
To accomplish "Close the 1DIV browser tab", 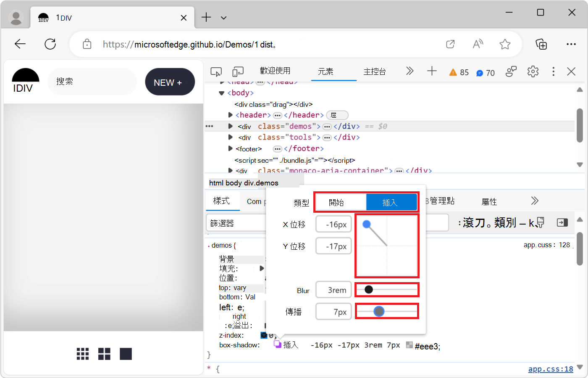I will click(184, 18).
